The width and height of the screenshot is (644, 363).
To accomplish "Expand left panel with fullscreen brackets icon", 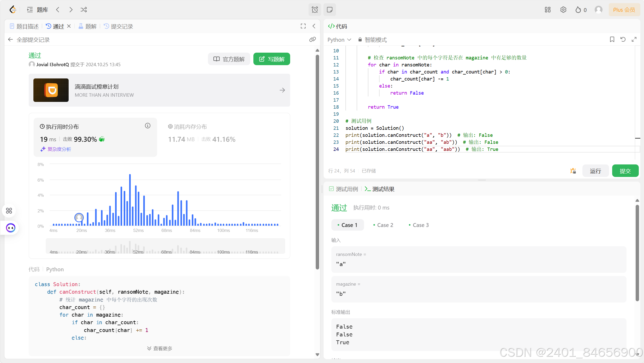I will [x=303, y=26].
